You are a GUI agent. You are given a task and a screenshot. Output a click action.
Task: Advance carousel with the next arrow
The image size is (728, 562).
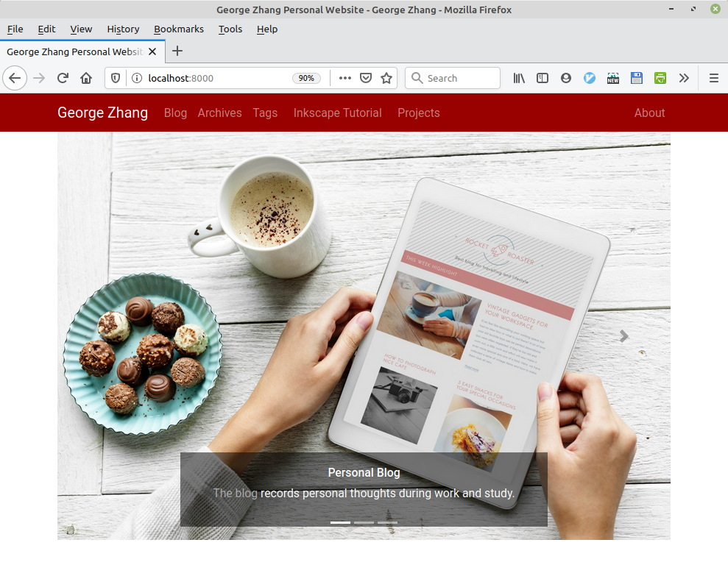click(x=623, y=336)
